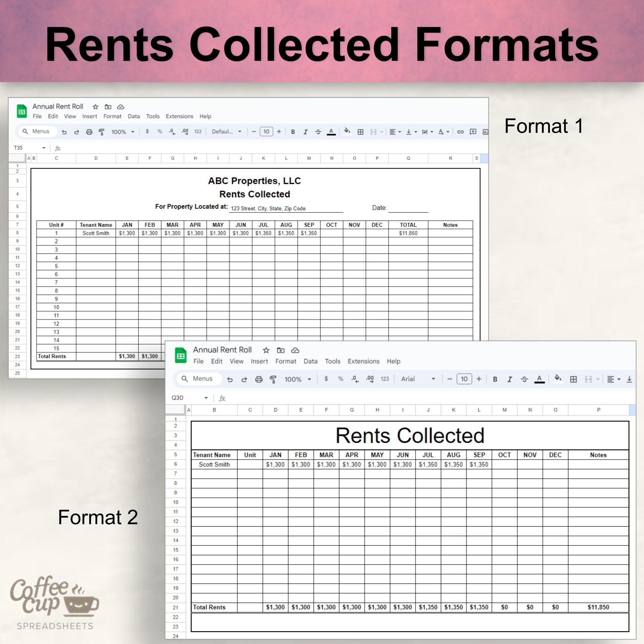Image resolution: width=644 pixels, height=644 pixels.
Task: Toggle Italic in Format 2 window toolbar
Action: pyautogui.click(x=509, y=379)
